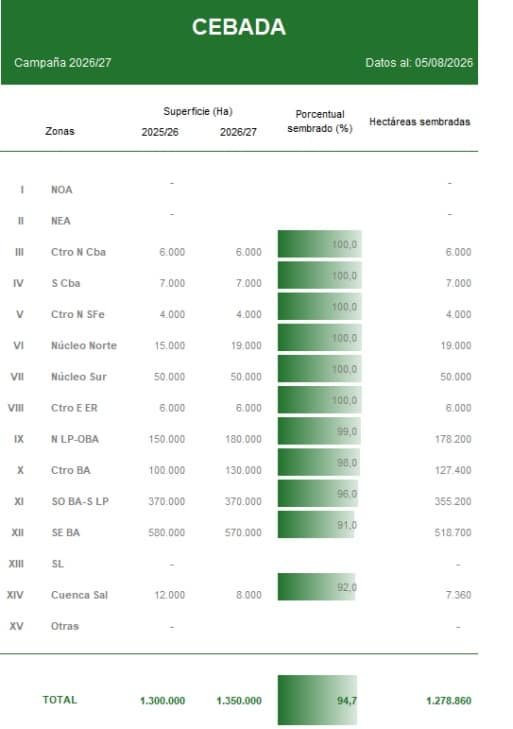Select the Campaña 2026/27 label
The image size is (513, 729).
pos(62,63)
